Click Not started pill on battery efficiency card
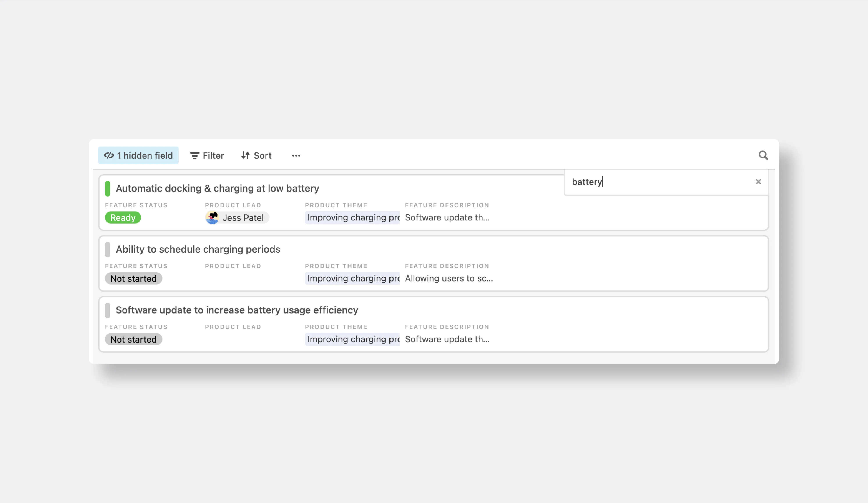This screenshot has width=868, height=503. coord(133,339)
